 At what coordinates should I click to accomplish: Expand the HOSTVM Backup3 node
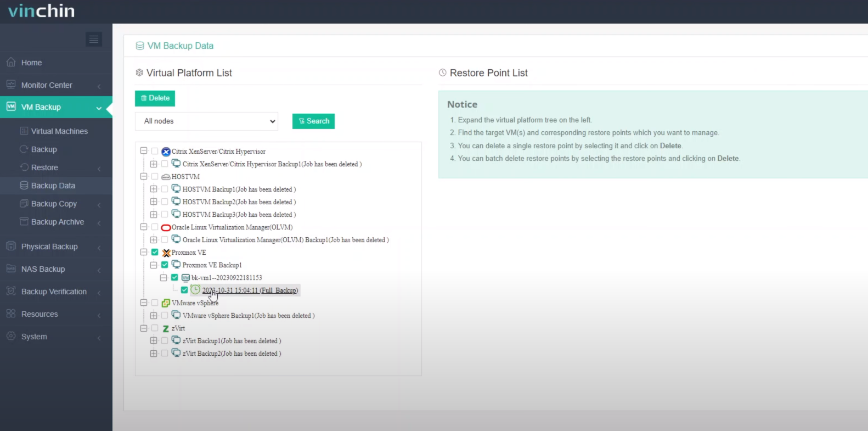[x=154, y=214]
